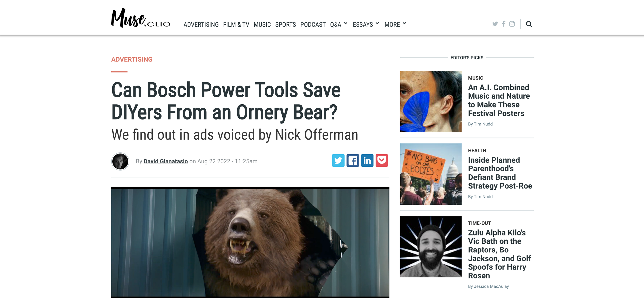Open the red Advertising category label

[132, 59]
